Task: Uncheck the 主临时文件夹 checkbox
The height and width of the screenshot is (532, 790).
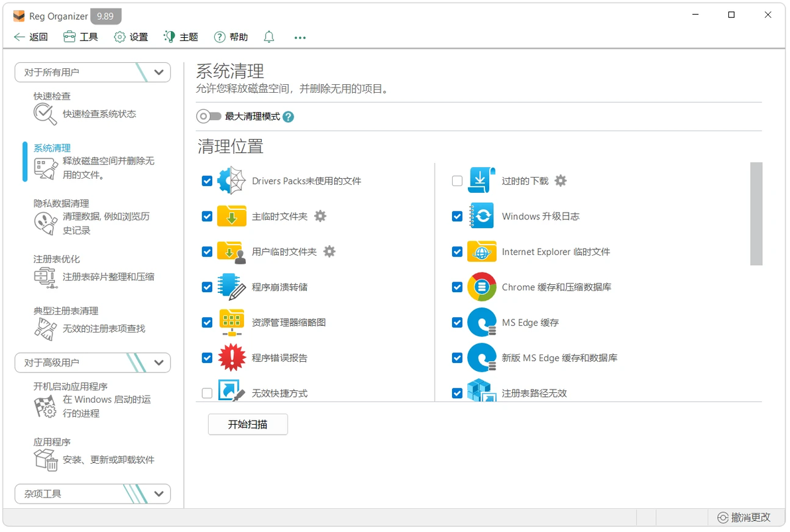Action: coord(207,216)
